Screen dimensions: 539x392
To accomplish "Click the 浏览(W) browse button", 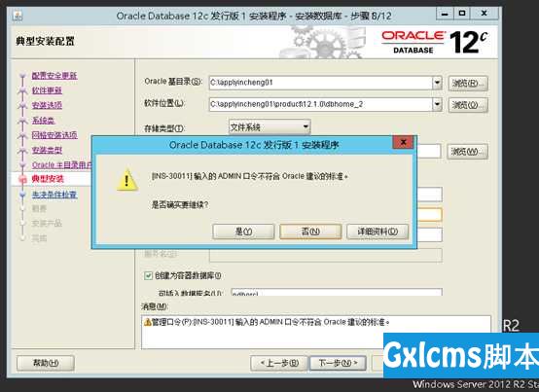I will pyautogui.click(x=467, y=151).
